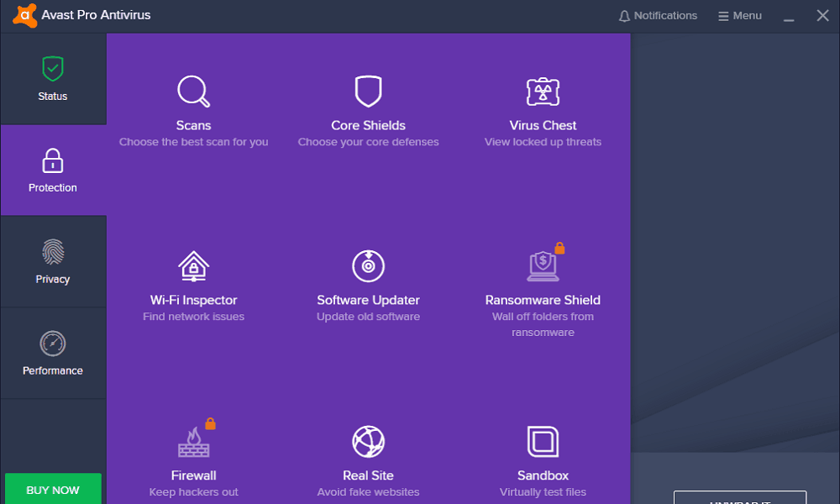Open the Real Site globe icon
This screenshot has width=840, height=504.
pyautogui.click(x=368, y=441)
